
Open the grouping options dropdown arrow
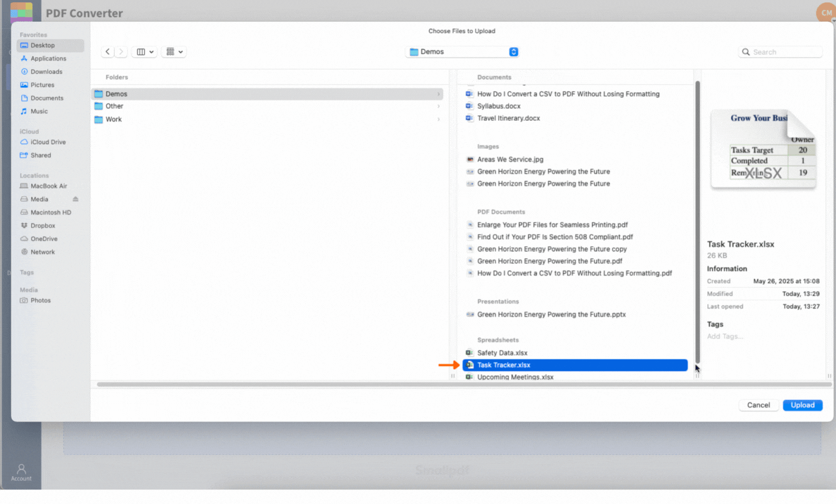(x=182, y=51)
